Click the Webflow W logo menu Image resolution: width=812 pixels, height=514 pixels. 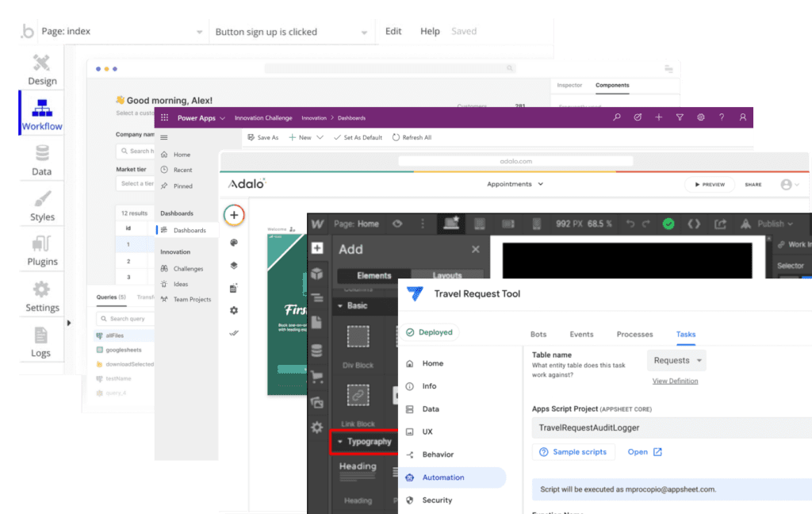coord(317,224)
